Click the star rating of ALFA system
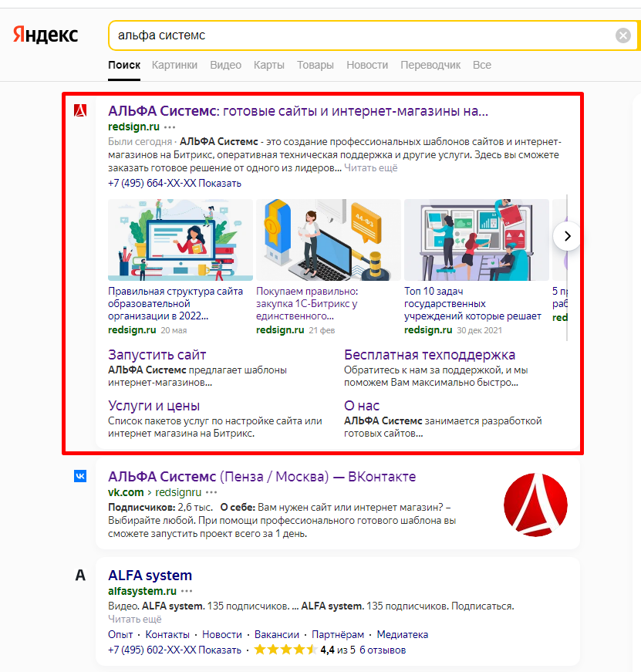 click(285, 650)
